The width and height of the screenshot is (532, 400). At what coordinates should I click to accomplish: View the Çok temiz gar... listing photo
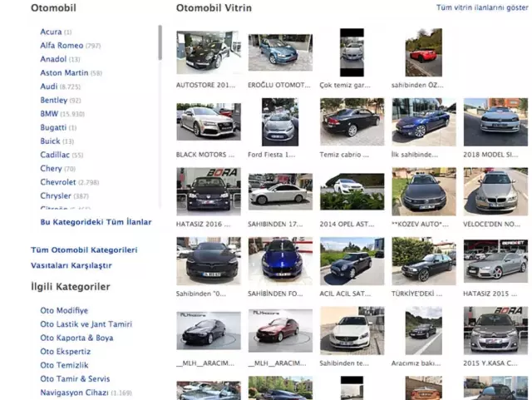coord(352,52)
